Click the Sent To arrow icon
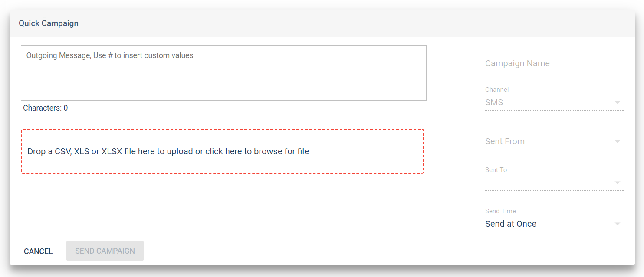Viewport: 644px width, 277px height. (x=618, y=182)
